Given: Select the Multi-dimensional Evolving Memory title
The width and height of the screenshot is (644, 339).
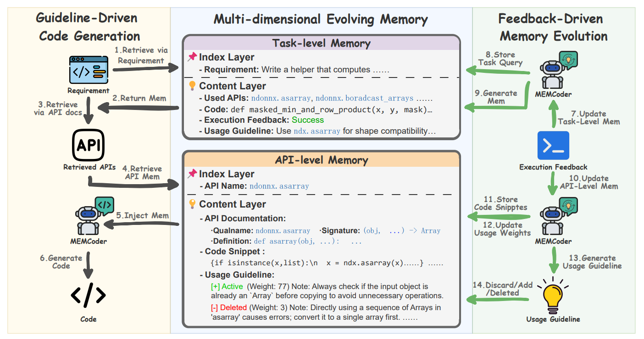Looking at the screenshot, I should 321,20.
